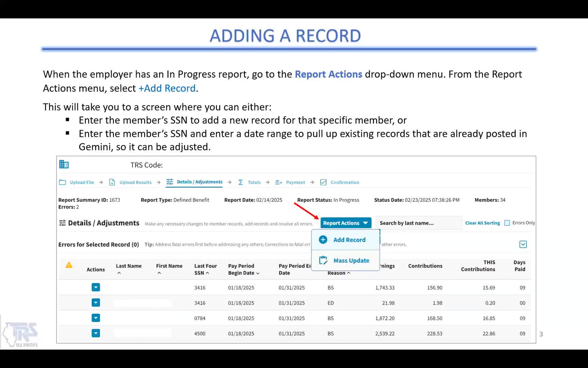The height and width of the screenshot is (368, 588).
Task: Click the warning triangle in table header
Action: point(69,265)
